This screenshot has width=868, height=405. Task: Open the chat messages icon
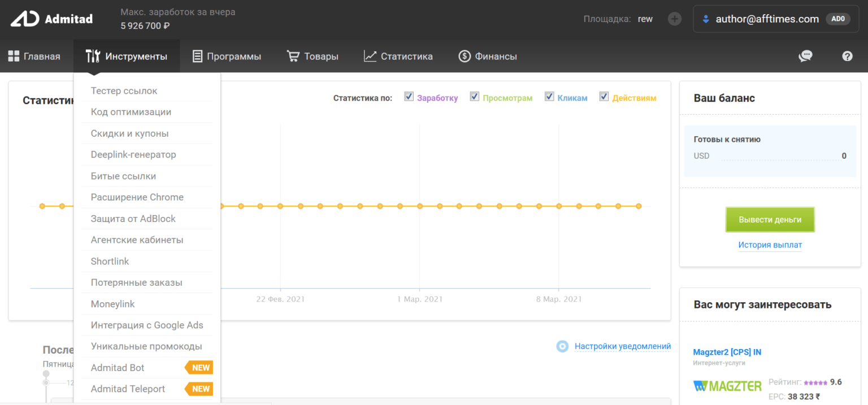pyautogui.click(x=805, y=56)
